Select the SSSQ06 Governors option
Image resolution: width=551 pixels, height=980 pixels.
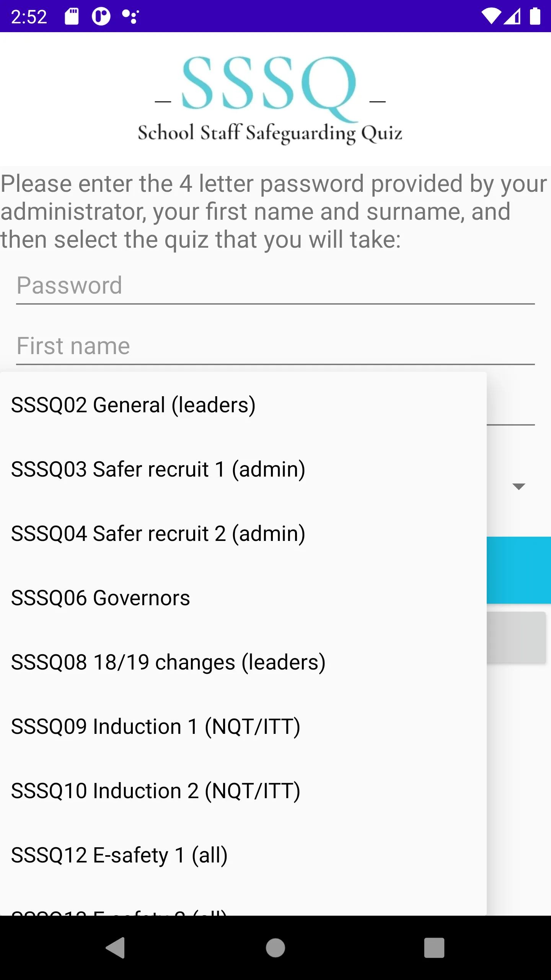click(x=243, y=598)
